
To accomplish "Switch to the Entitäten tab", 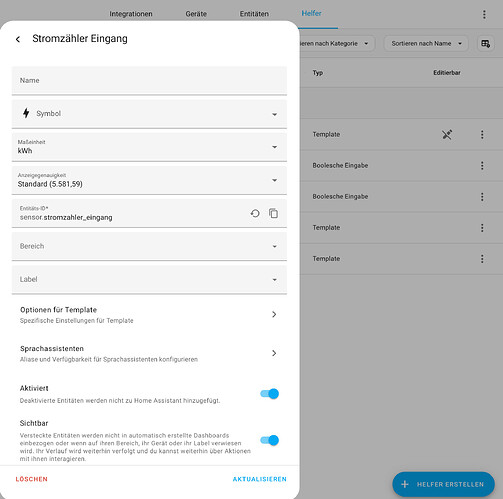I will [x=254, y=14].
